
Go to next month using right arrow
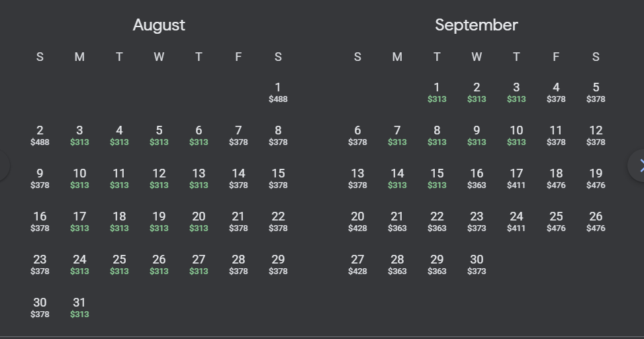pos(638,166)
